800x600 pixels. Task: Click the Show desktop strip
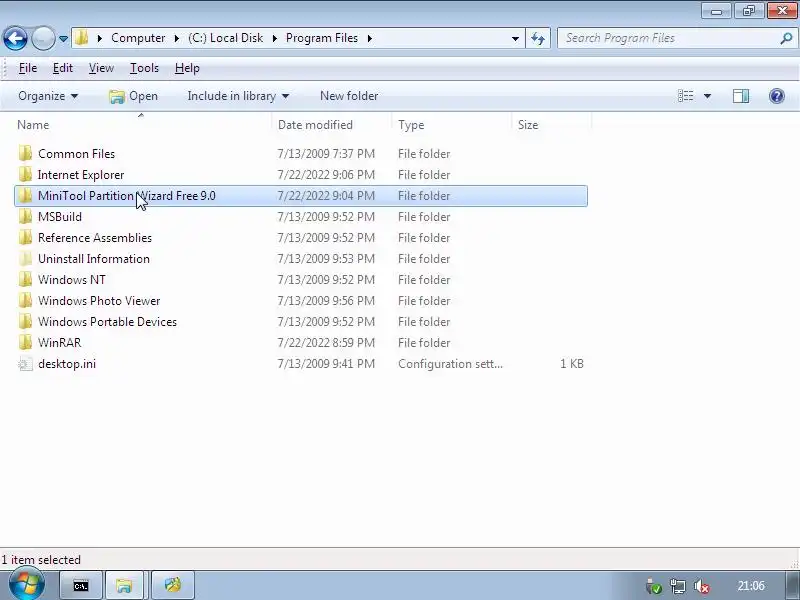pyautogui.click(x=793, y=585)
